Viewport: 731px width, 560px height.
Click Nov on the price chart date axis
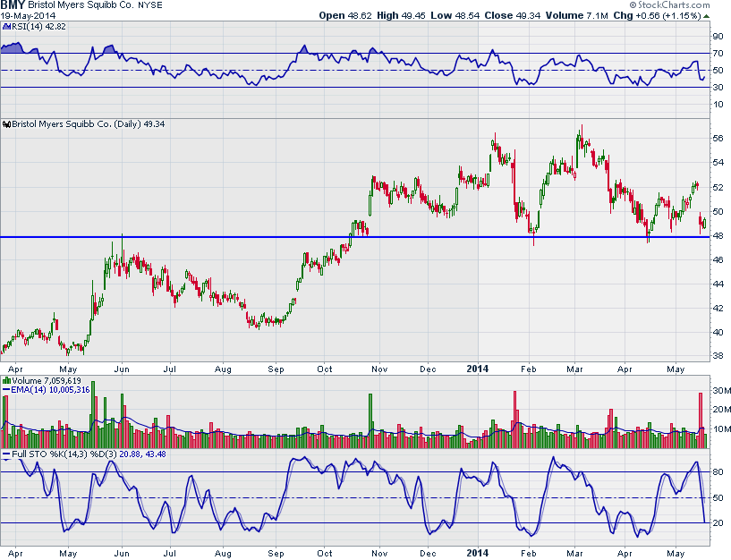tap(379, 369)
